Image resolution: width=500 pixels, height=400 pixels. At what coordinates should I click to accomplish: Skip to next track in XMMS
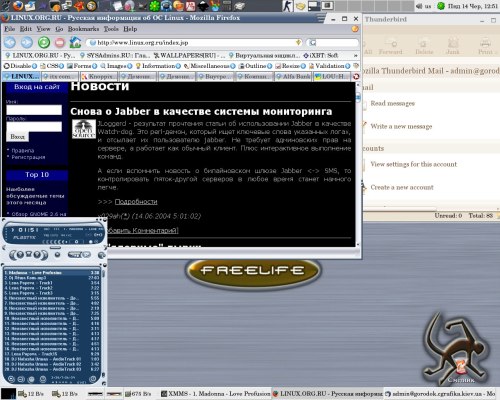45,255
